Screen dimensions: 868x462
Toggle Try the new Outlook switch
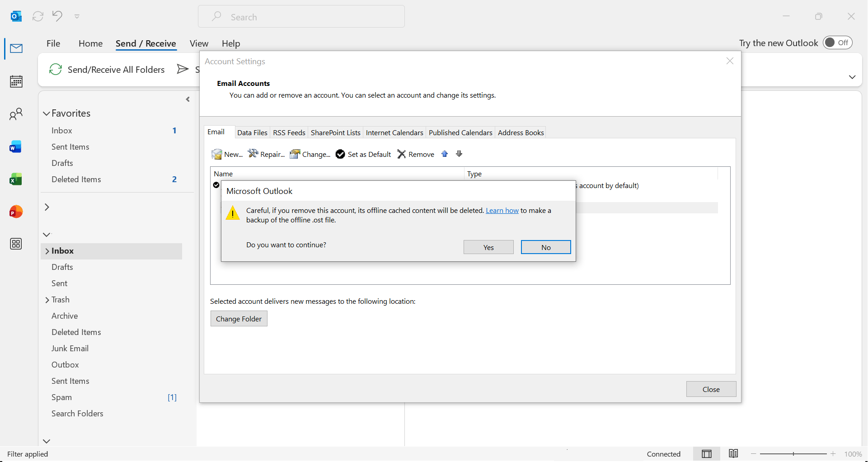pyautogui.click(x=837, y=42)
